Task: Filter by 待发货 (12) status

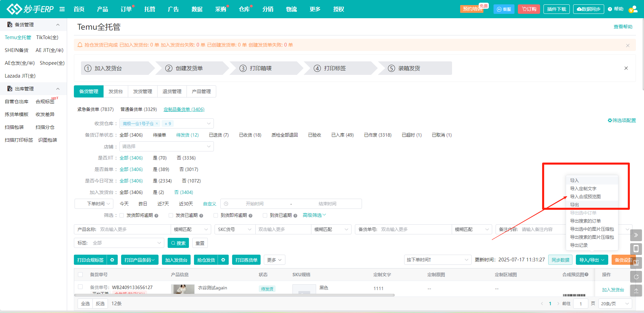Action: pyautogui.click(x=187, y=135)
